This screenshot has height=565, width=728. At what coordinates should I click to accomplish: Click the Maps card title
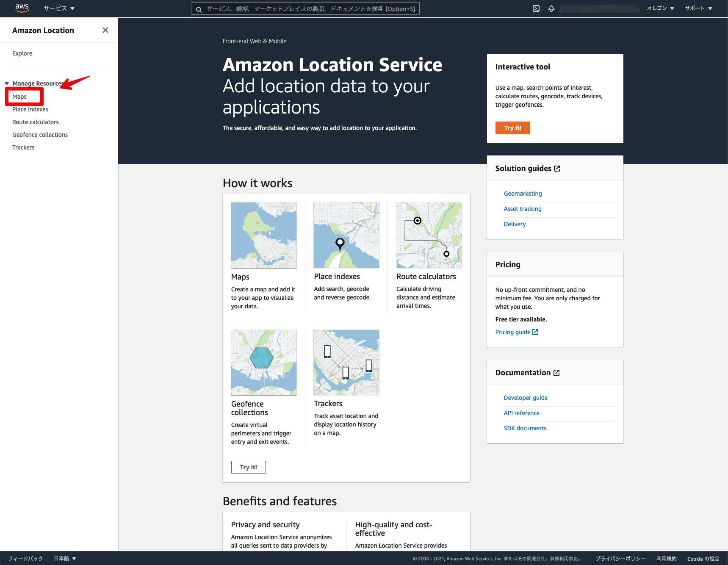240,277
